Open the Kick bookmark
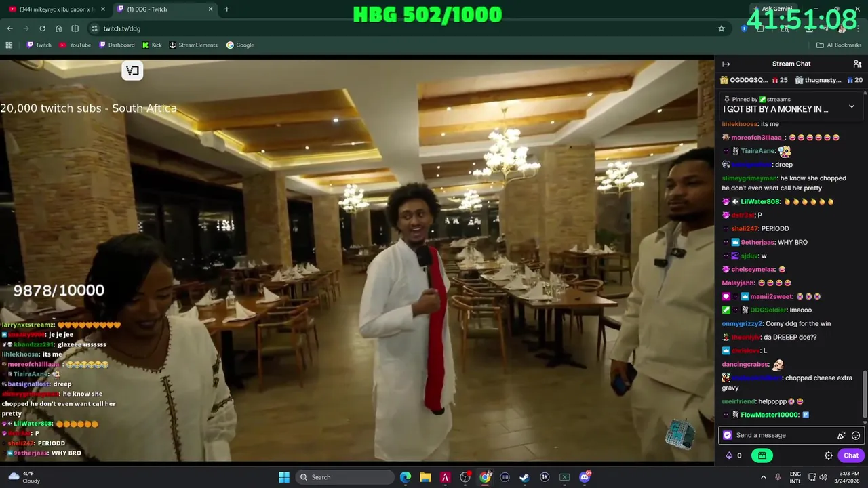This screenshot has width=868, height=488. coord(152,45)
